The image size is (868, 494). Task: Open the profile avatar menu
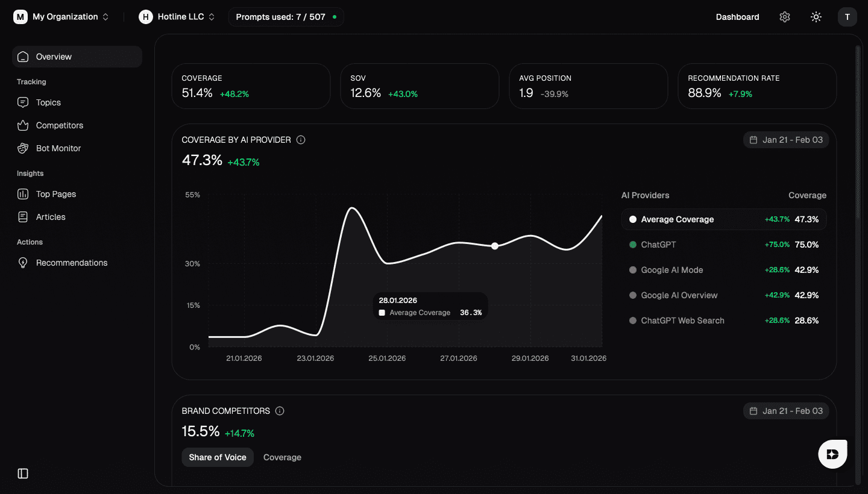pyautogui.click(x=847, y=17)
